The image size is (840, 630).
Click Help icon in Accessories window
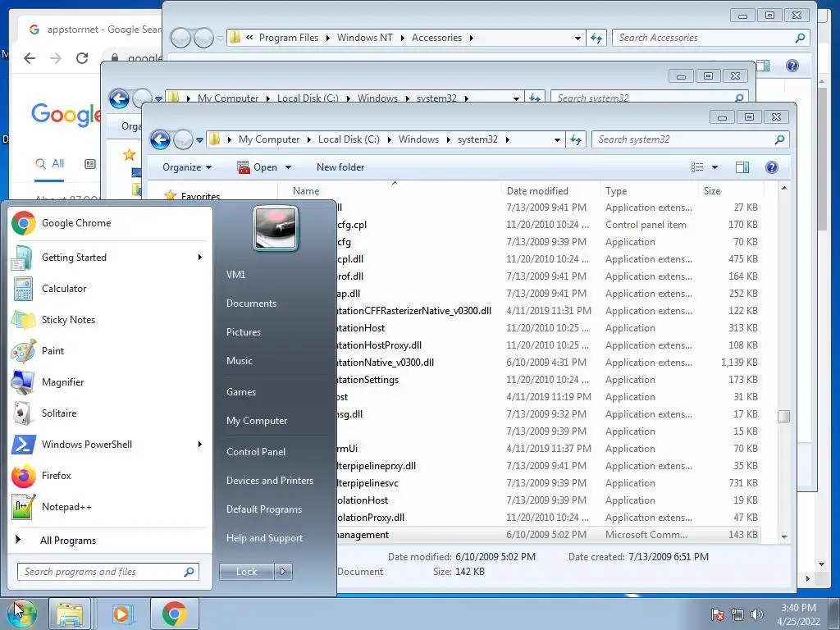coord(792,66)
